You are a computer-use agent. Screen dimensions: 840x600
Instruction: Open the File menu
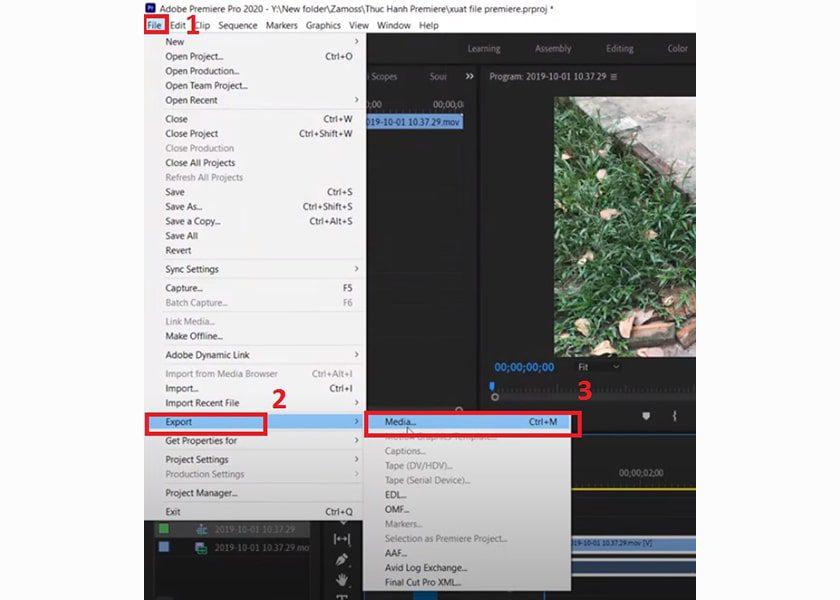[x=154, y=25]
